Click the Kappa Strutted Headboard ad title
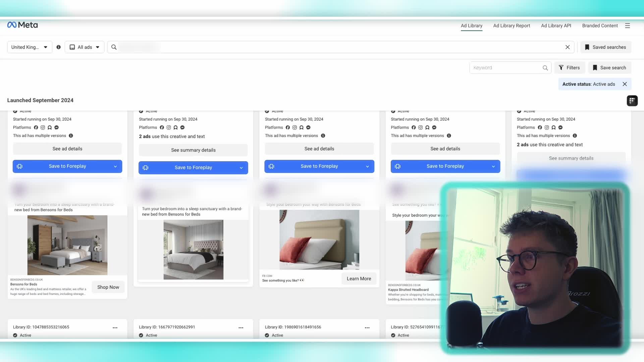This screenshot has height=362, width=644. [408, 290]
